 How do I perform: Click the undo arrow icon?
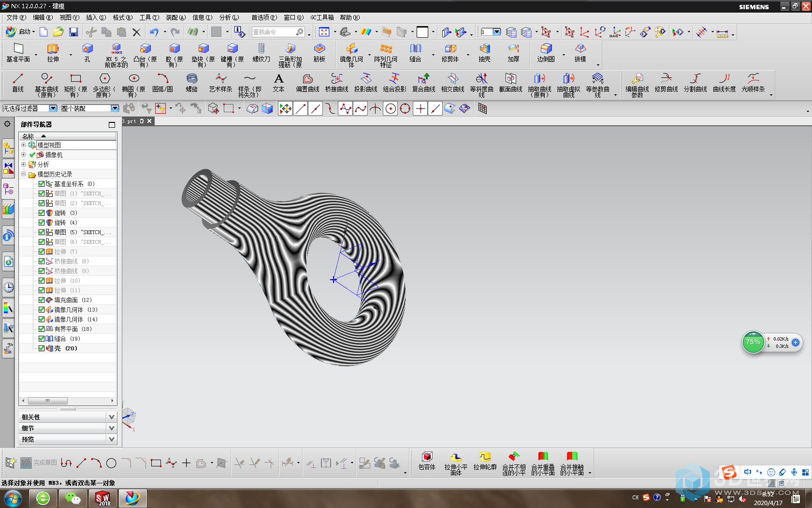coord(154,32)
